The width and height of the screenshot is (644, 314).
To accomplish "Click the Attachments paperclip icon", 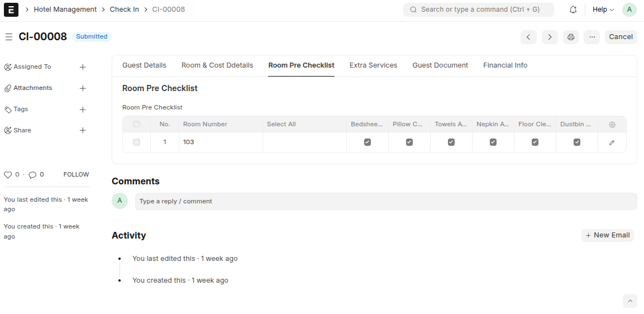I will click(7, 88).
